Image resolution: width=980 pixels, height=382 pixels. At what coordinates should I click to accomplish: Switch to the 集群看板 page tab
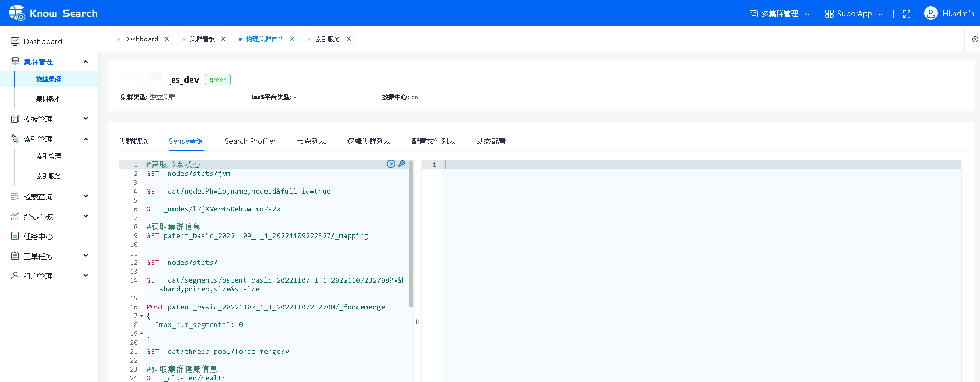[202, 39]
